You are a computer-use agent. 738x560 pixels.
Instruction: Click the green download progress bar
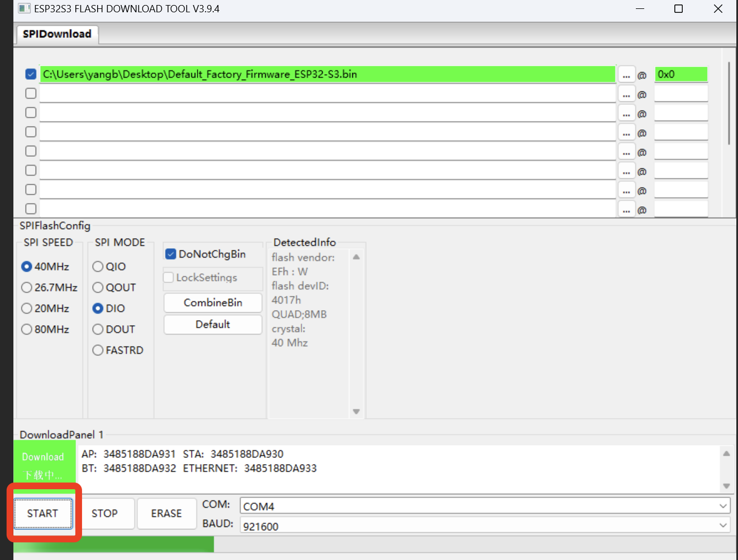114,544
